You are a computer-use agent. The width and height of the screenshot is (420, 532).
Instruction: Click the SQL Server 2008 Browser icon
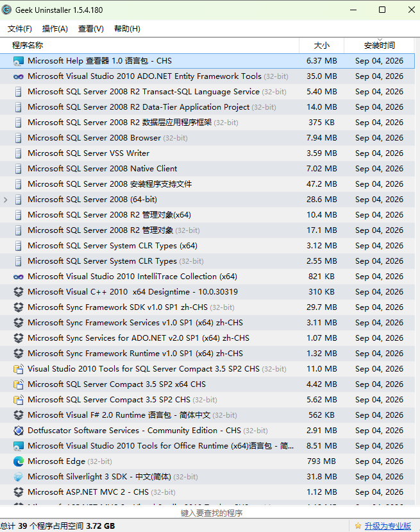coord(19,138)
